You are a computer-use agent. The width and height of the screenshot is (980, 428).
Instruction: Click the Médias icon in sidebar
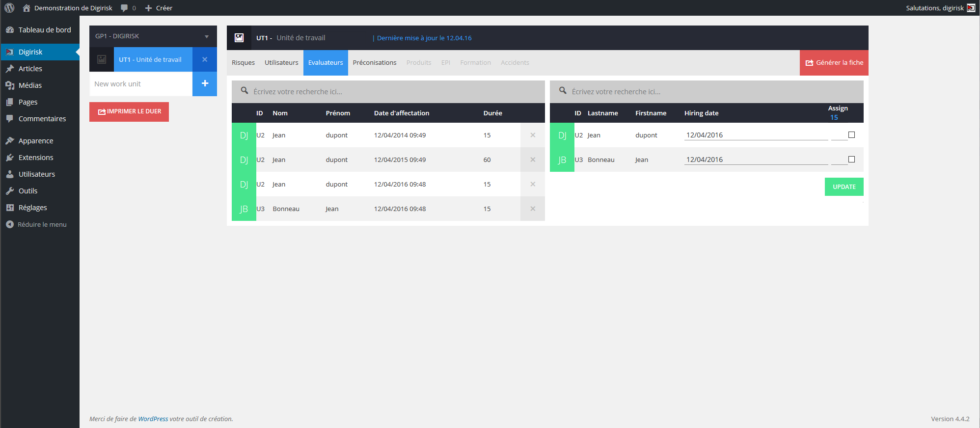10,85
